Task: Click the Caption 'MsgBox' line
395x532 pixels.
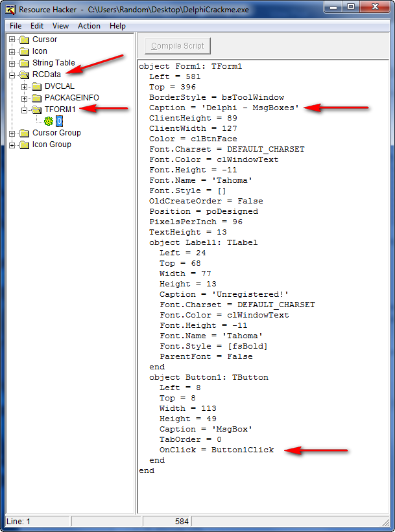Action: click(x=206, y=429)
